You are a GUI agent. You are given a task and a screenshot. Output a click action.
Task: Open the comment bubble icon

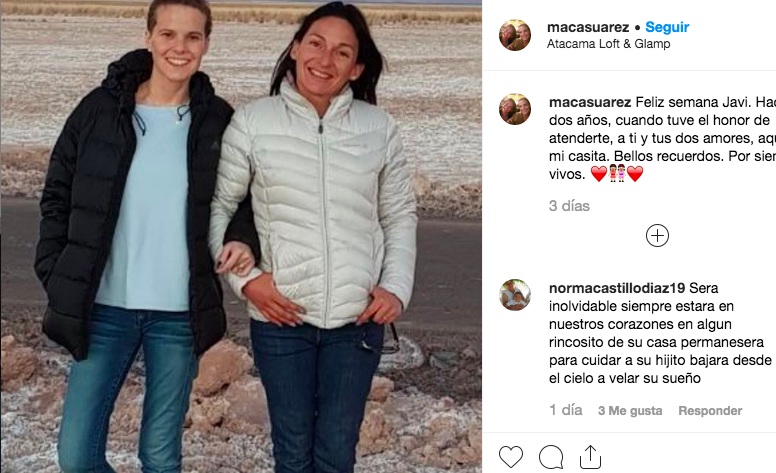[x=551, y=457]
